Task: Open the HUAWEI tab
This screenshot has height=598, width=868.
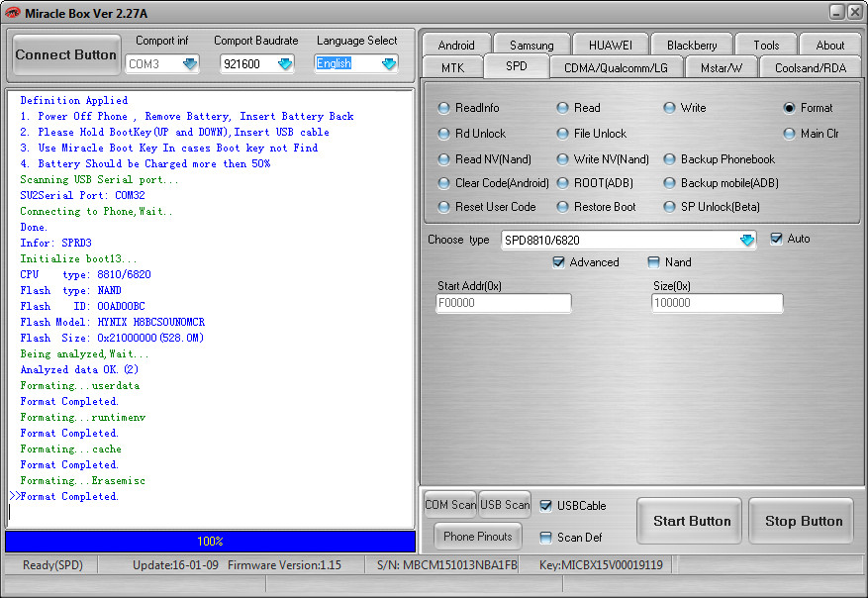Action: (x=610, y=45)
